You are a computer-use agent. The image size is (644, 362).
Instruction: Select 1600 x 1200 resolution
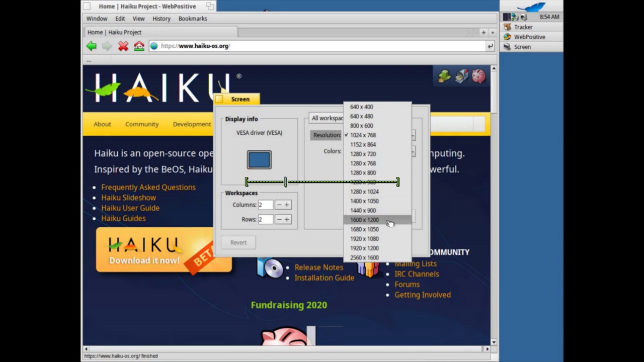coord(377,220)
